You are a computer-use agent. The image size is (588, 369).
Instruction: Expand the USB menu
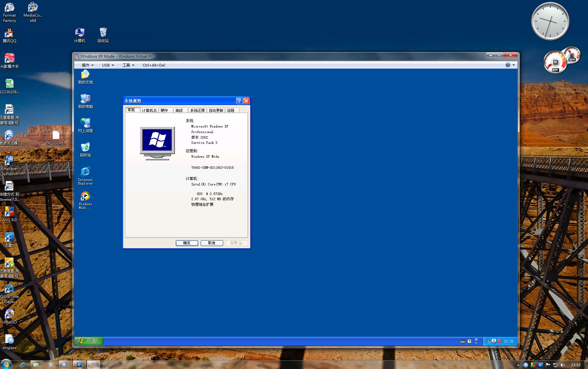tap(108, 65)
